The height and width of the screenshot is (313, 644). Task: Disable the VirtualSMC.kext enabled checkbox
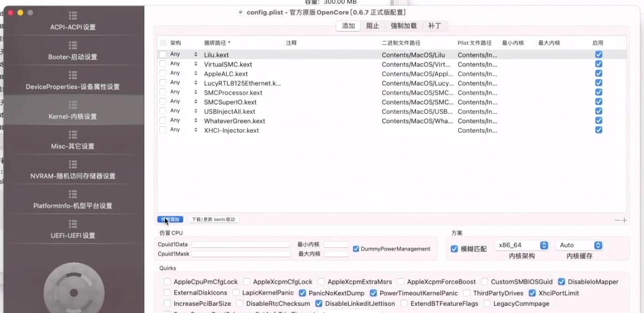[599, 64]
